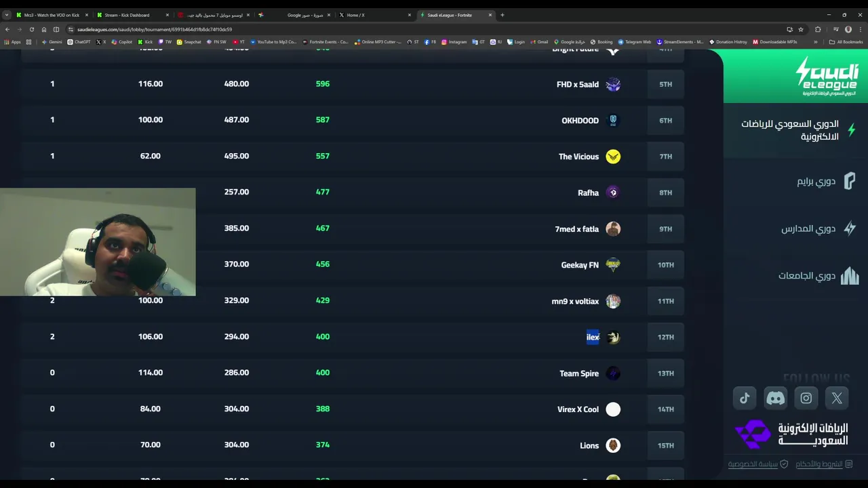Open Instagram bookmark in bookmarks bar
Viewport: 868px width, 488px height.
pos(454,42)
